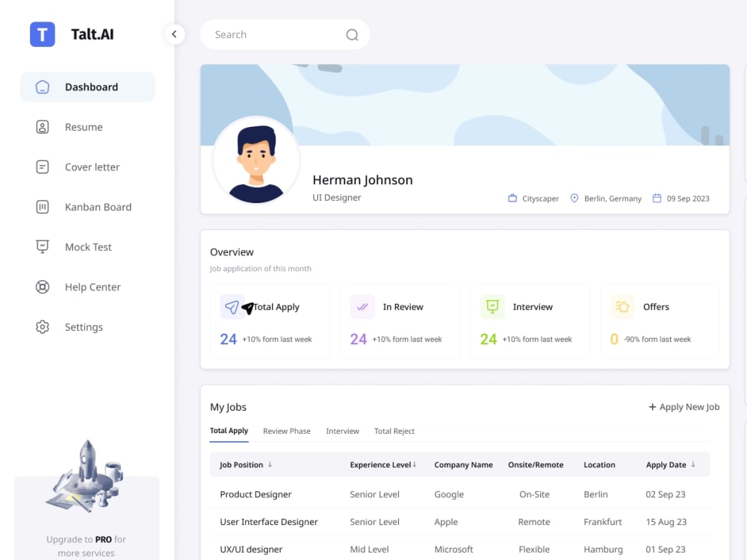Click the calendar icon beside 09 Sep 2023
The width and height of the screenshot is (747, 560).
tap(657, 198)
